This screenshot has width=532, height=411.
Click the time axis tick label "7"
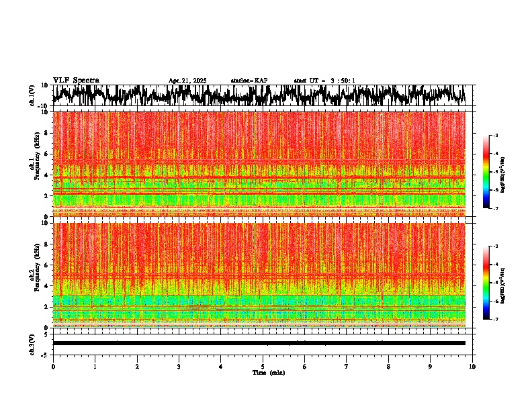point(347,367)
